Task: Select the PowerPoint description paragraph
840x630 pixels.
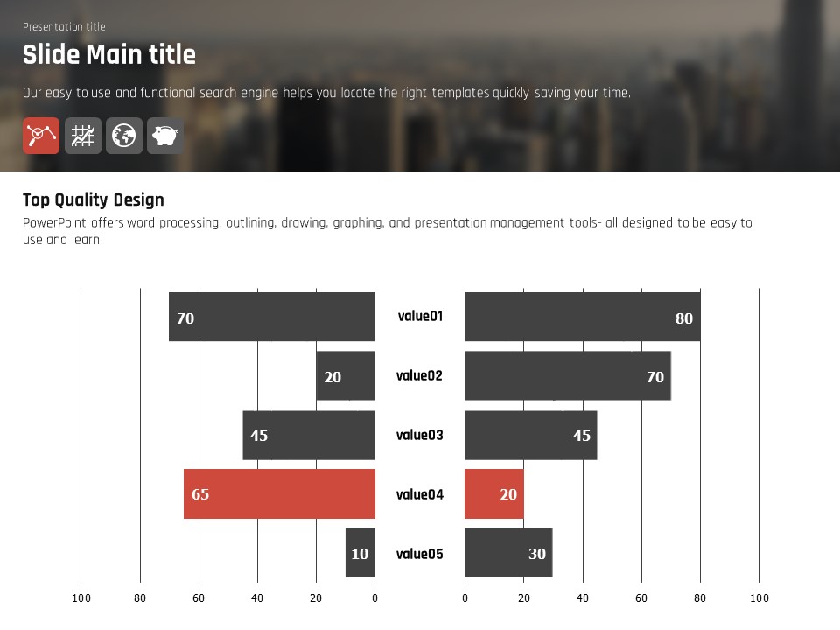Action: point(387,231)
